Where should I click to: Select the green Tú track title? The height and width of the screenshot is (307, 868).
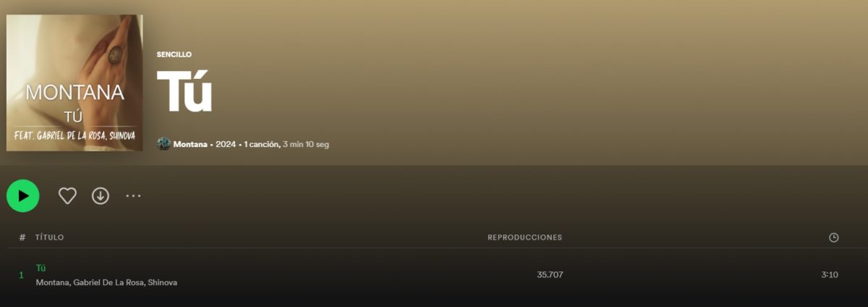(x=41, y=268)
